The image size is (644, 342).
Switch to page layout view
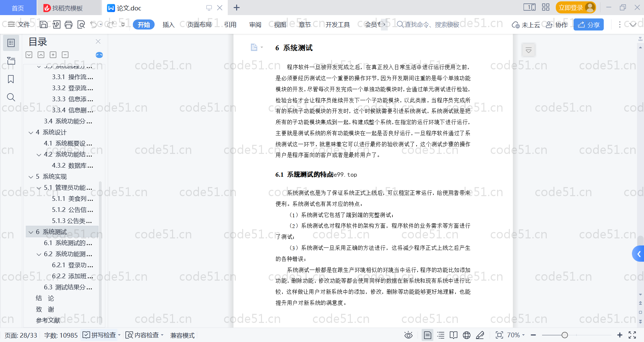click(x=428, y=335)
